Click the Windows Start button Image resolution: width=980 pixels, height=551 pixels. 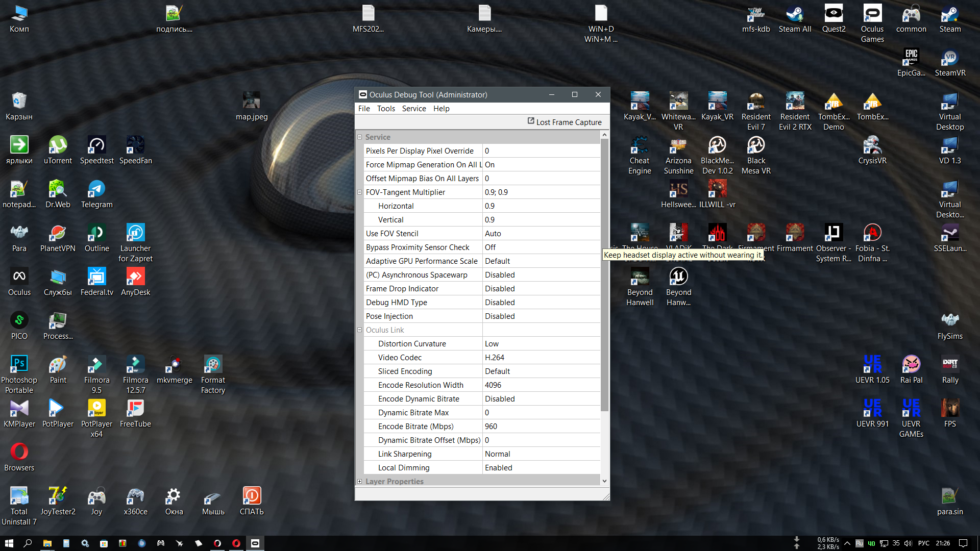(9, 543)
